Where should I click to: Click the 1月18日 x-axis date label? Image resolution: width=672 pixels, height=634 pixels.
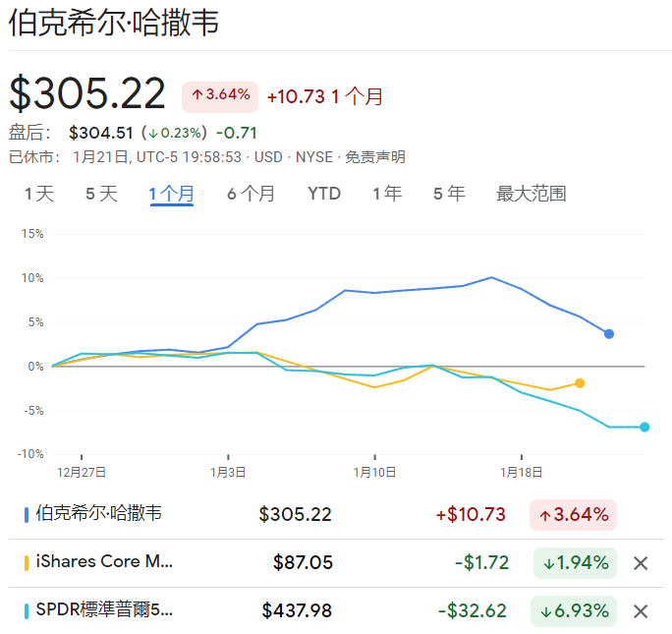pos(521,473)
